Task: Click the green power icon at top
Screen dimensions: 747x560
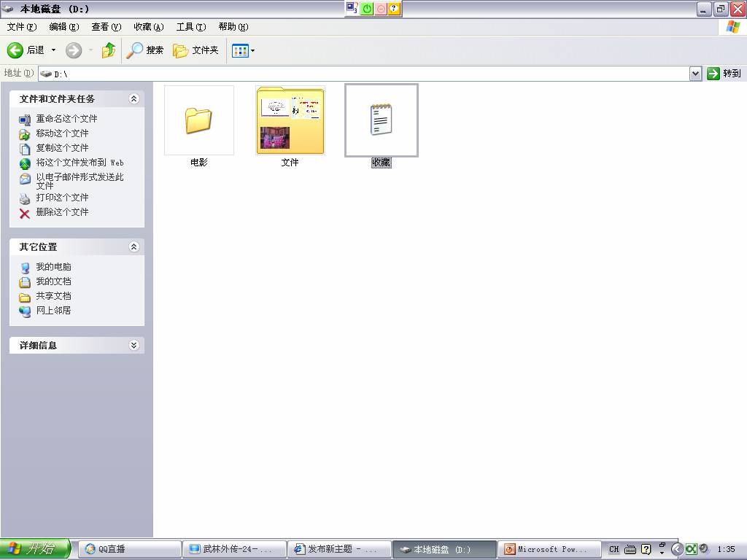Action: coord(367,9)
